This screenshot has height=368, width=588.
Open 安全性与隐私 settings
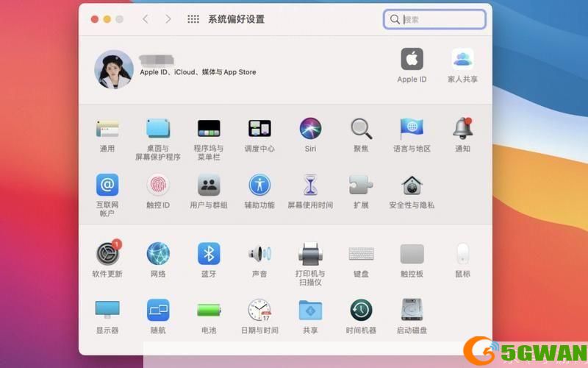coord(412,185)
